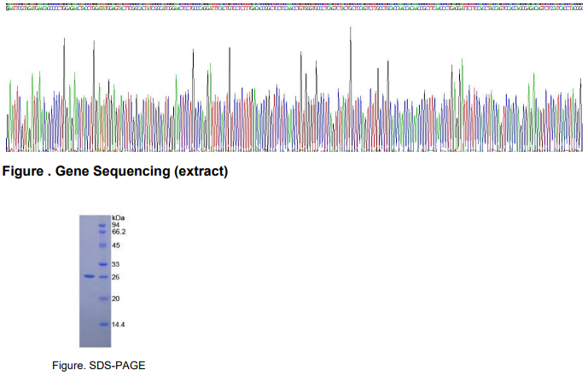Select the SDS-PAGE gel image

[95, 281]
